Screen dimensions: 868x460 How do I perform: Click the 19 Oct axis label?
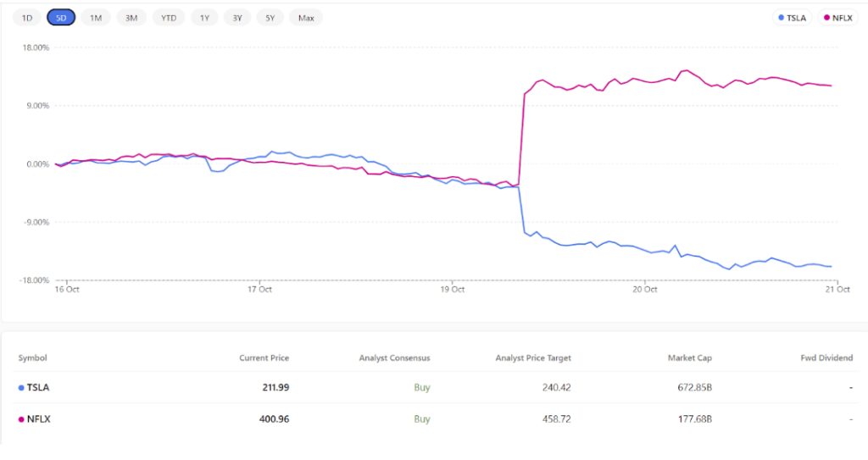[453, 289]
